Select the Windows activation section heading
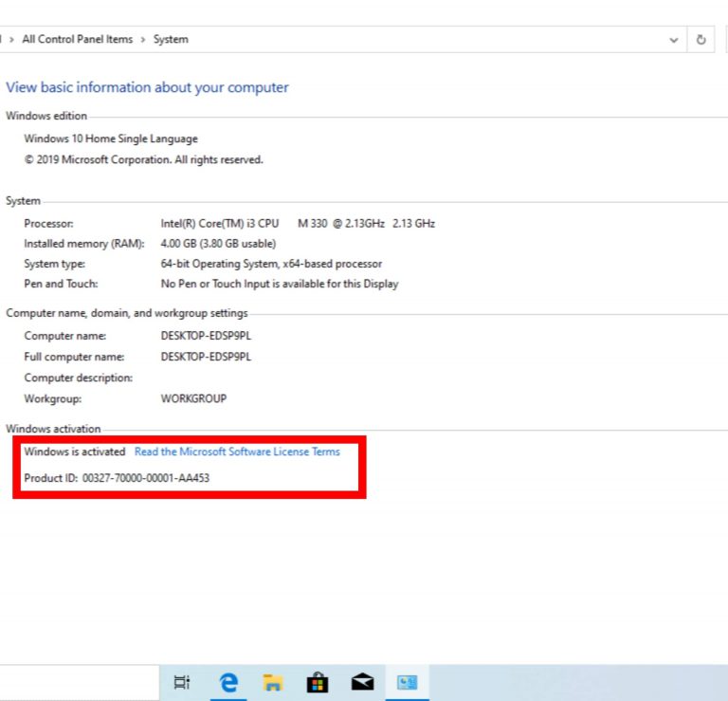Image resolution: width=728 pixels, height=701 pixels. 53,429
